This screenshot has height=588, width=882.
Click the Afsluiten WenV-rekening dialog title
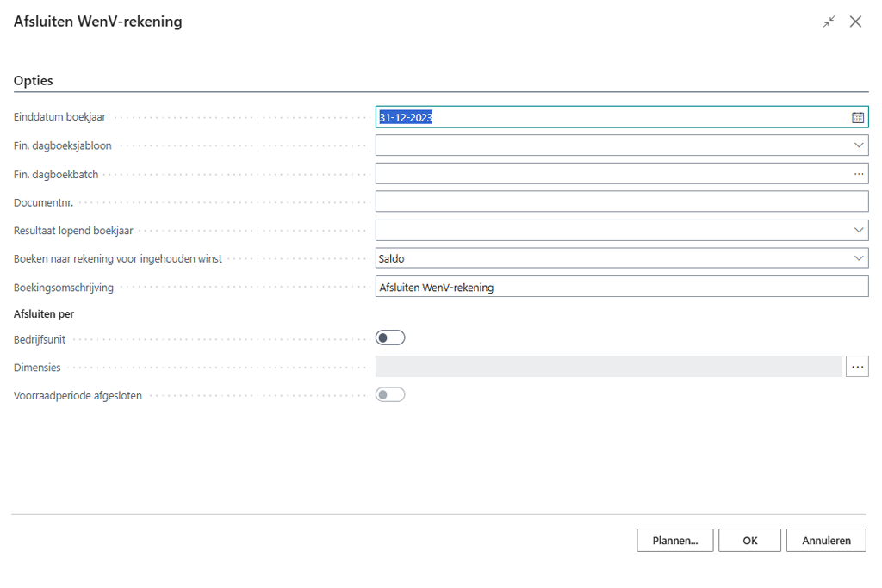coord(98,22)
